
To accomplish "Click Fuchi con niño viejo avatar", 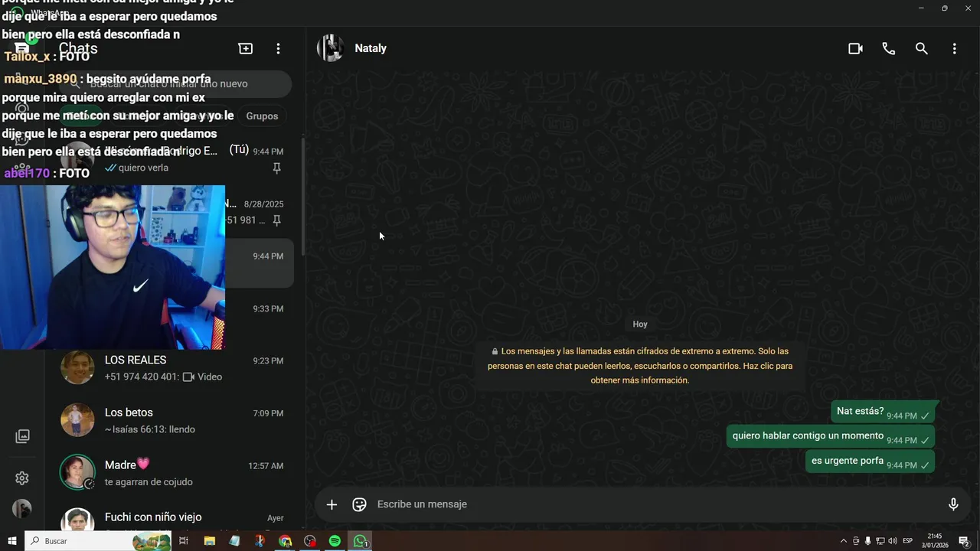I will (77, 520).
